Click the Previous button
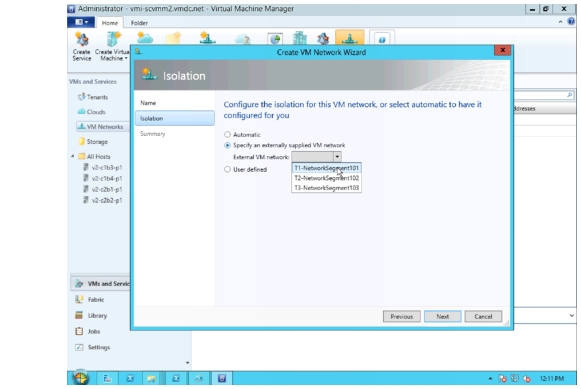Screen dimensions: 581x389 tap(401, 316)
